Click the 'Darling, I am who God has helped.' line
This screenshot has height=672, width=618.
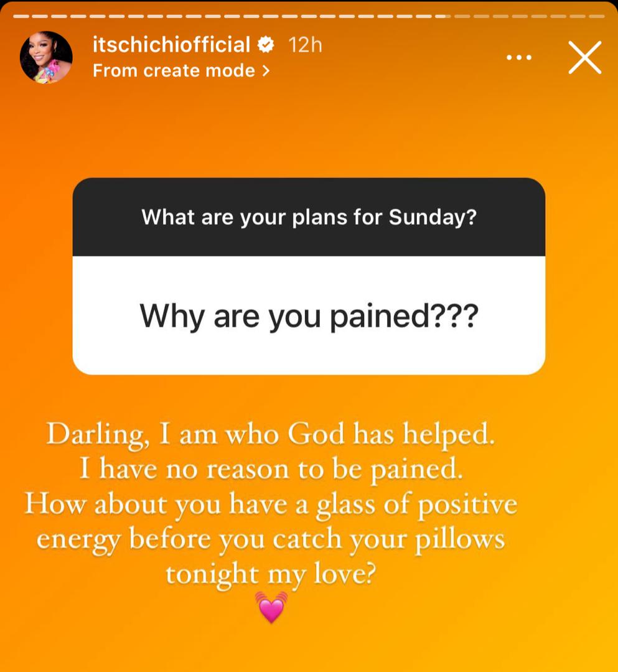[x=271, y=434]
